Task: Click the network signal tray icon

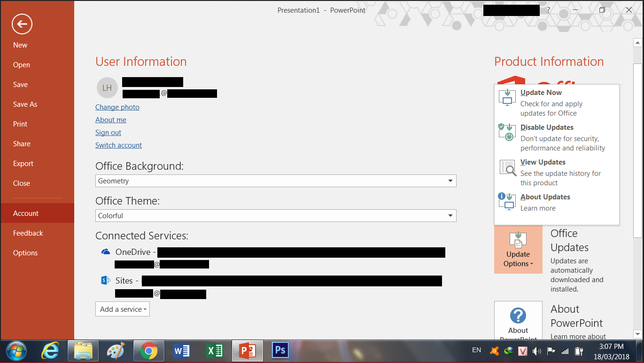Action: 565,351
